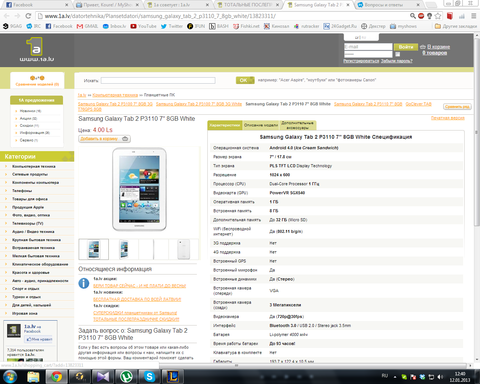Switch to the Facebook browser tab
Image resolution: width=480 pixels, height=384 pixels.
[36, 5]
